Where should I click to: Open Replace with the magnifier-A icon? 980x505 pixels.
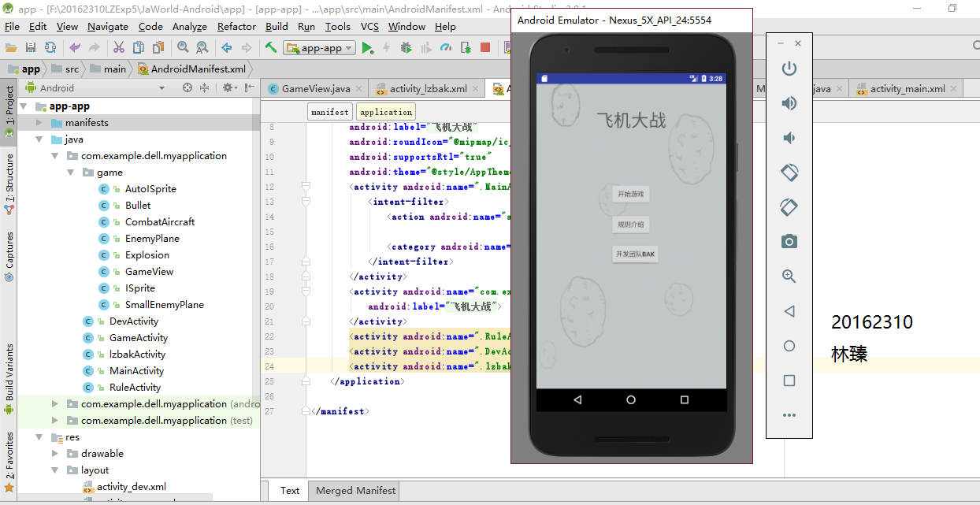202,47
